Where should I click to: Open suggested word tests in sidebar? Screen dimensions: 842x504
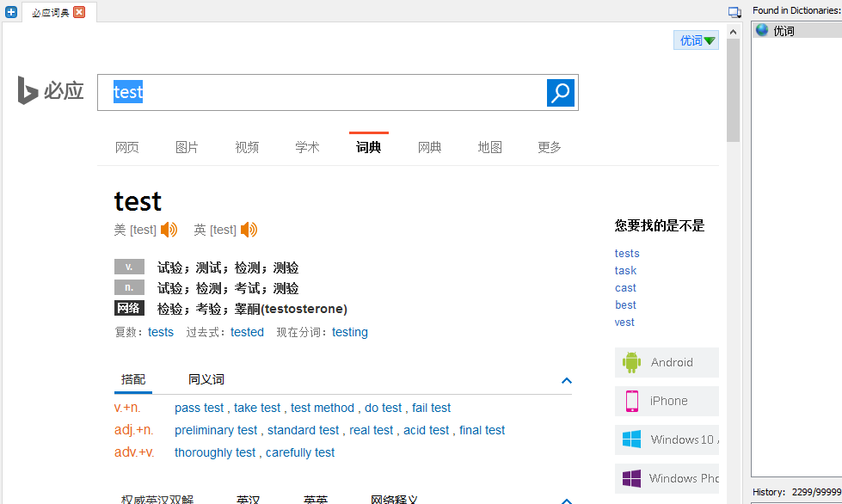(627, 254)
